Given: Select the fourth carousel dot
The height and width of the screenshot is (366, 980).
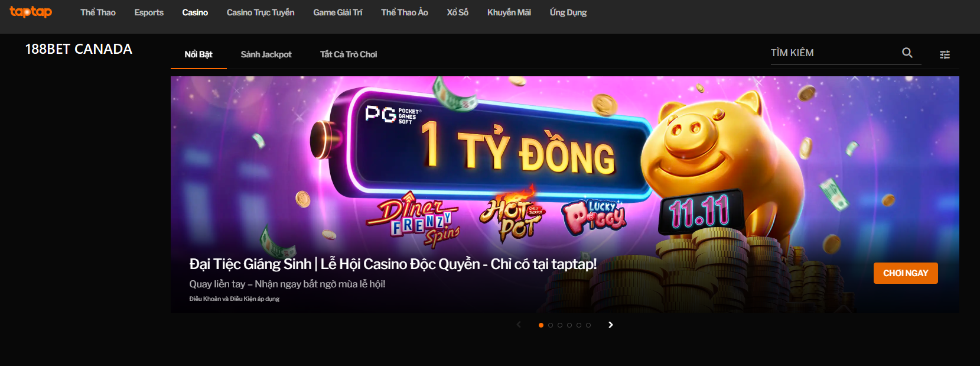Looking at the screenshot, I should coord(569,325).
